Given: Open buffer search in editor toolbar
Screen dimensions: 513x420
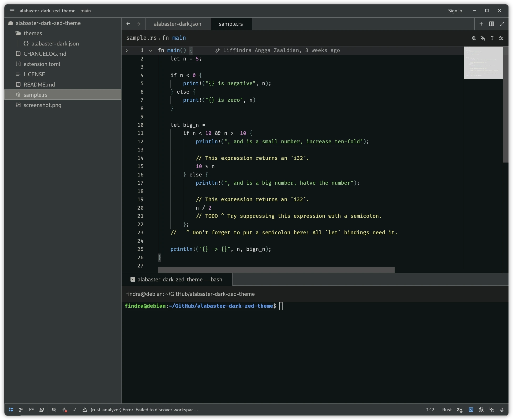Looking at the screenshot, I should (474, 38).
